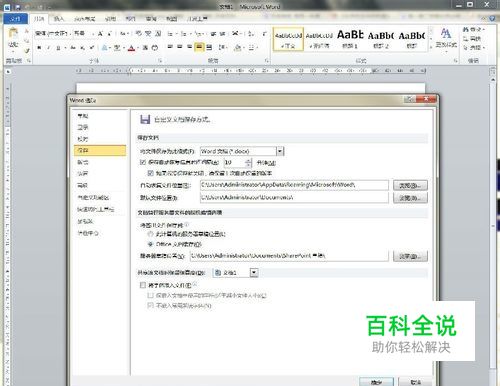Click the Cut scissors icon
Viewport: 500px width, 386px height.
pyautogui.click(x=27, y=31)
